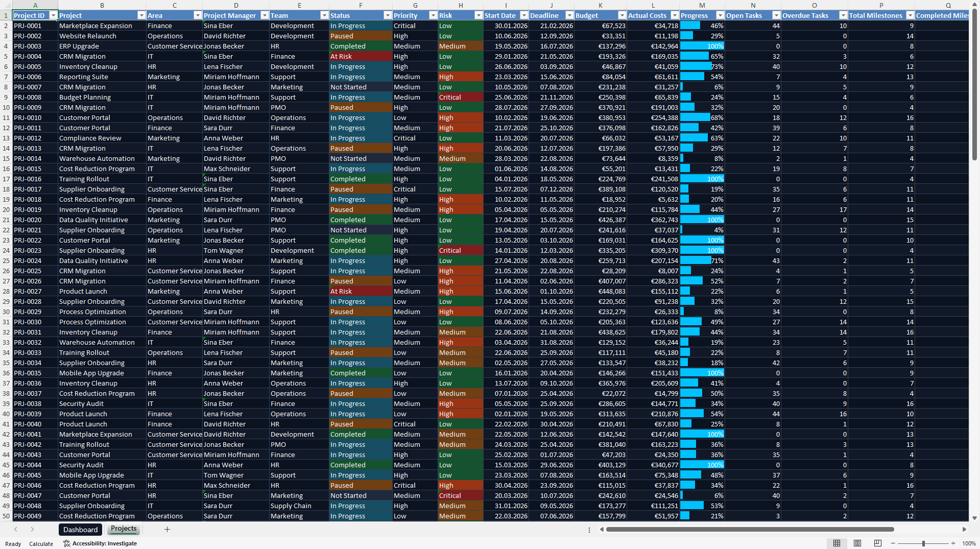The height and width of the screenshot is (549, 980).
Task: Select actual costs cell €309,370
Action: pyautogui.click(x=653, y=250)
